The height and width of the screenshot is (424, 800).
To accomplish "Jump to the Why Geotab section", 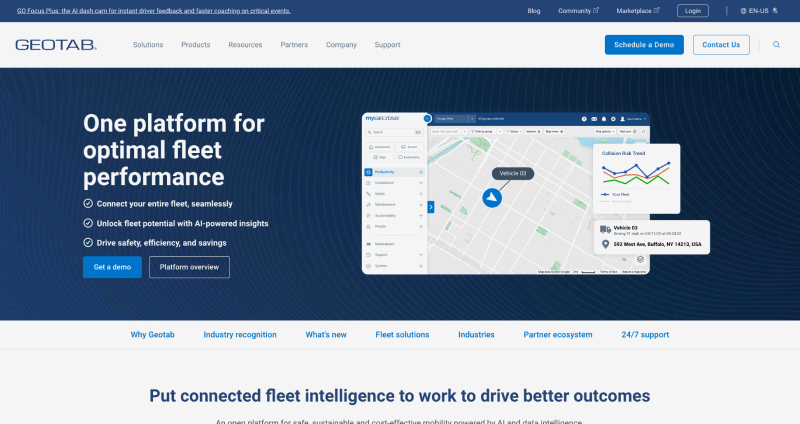I will 153,335.
